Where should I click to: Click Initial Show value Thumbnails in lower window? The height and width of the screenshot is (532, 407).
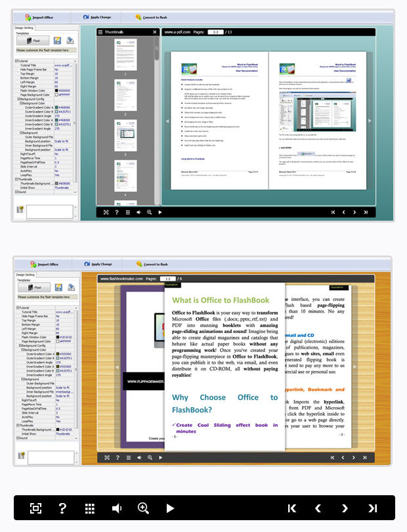point(64,433)
